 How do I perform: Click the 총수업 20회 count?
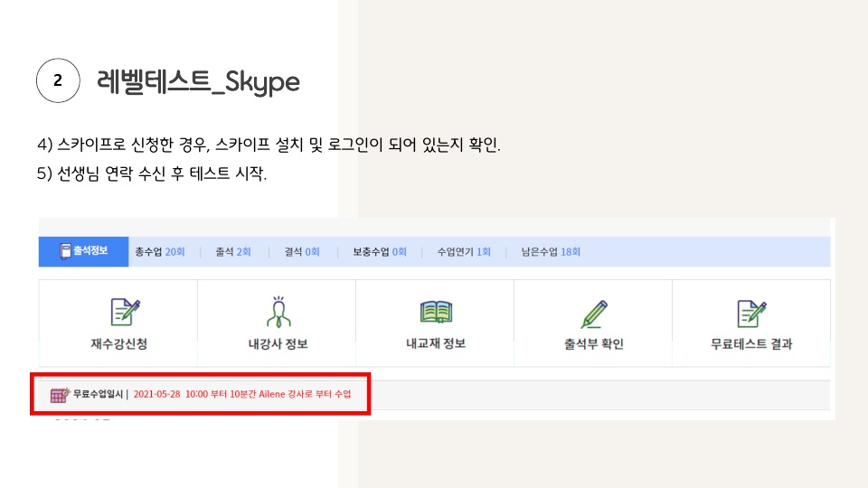(x=159, y=252)
